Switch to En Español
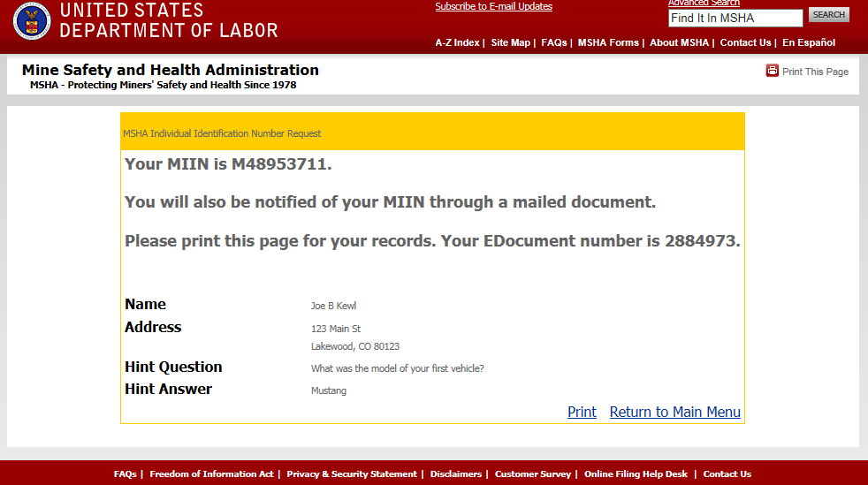This screenshot has width=868, height=485. click(x=809, y=42)
